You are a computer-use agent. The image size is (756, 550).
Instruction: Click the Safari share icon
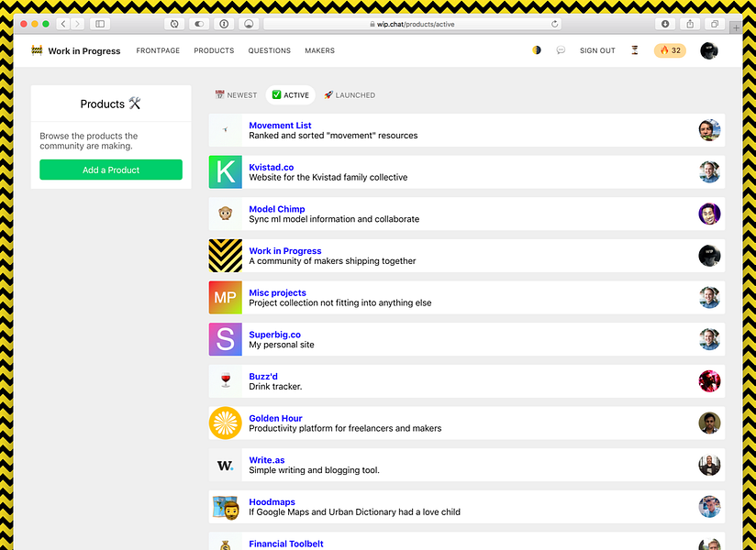click(691, 24)
